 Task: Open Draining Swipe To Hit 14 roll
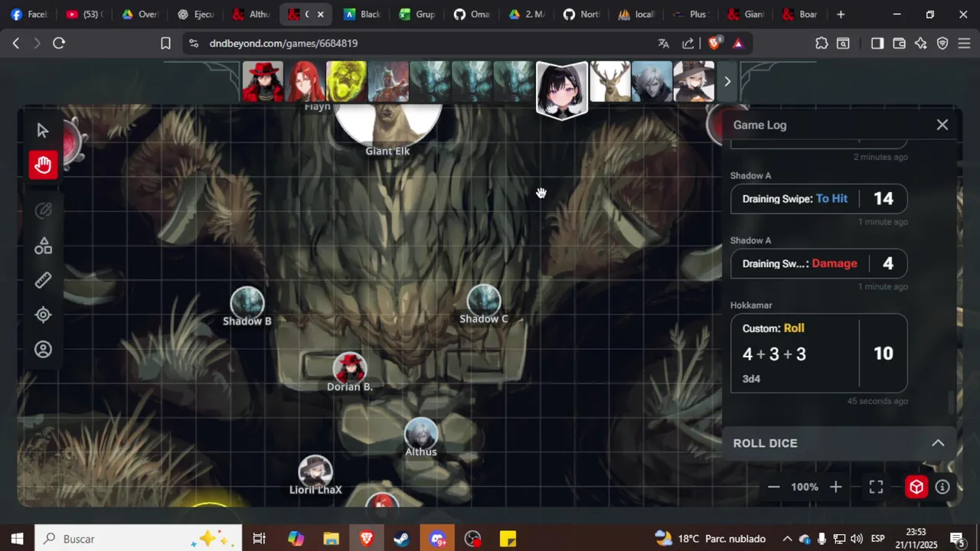(818, 199)
